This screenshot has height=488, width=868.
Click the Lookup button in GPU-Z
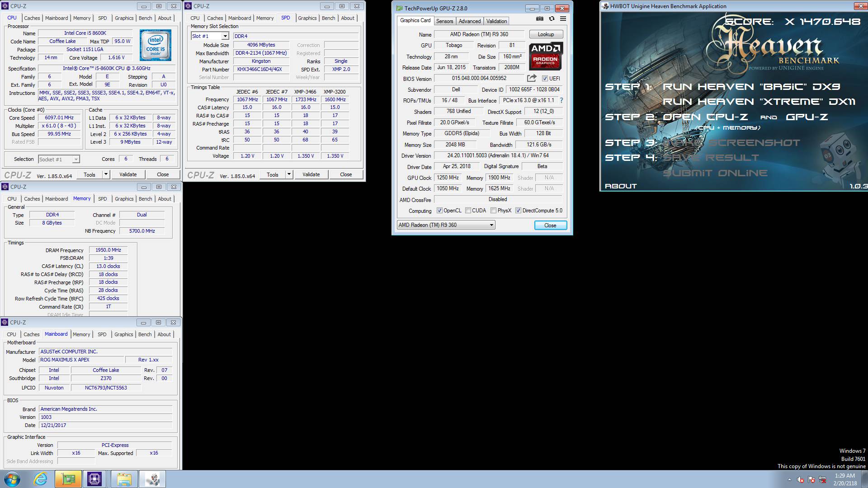coord(546,34)
